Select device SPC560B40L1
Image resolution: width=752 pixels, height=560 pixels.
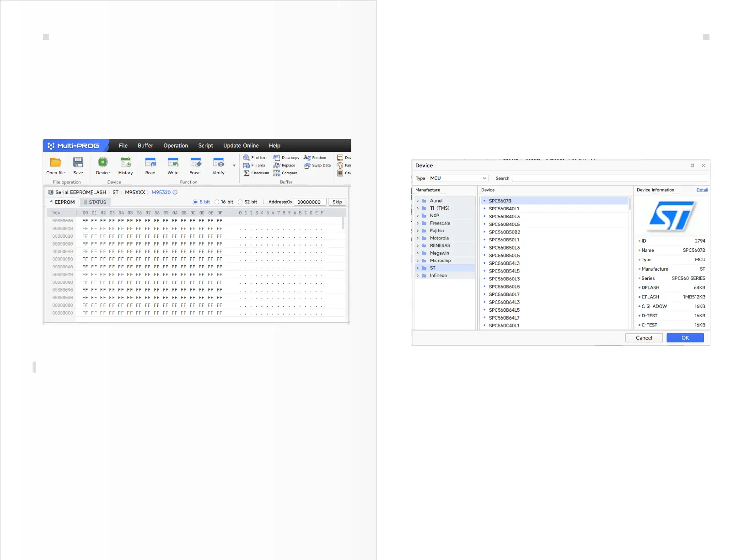click(x=554, y=208)
